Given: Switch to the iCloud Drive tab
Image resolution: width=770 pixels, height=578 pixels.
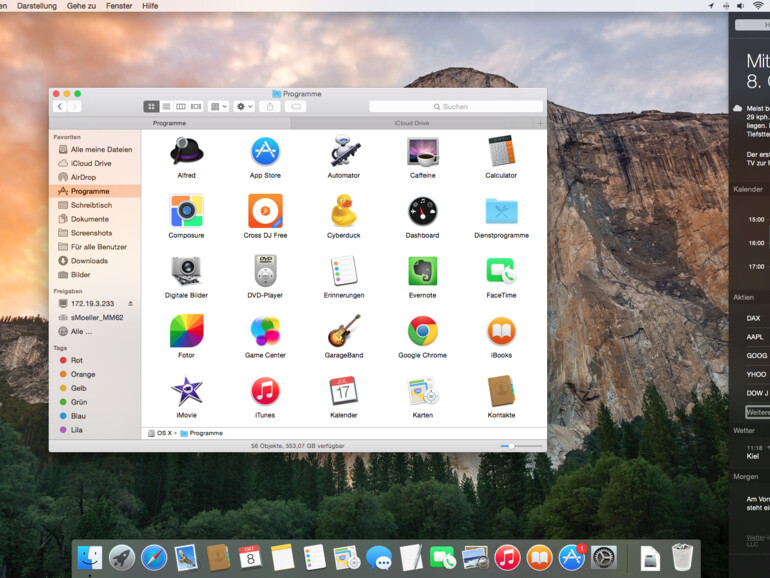Looking at the screenshot, I should click(412, 123).
